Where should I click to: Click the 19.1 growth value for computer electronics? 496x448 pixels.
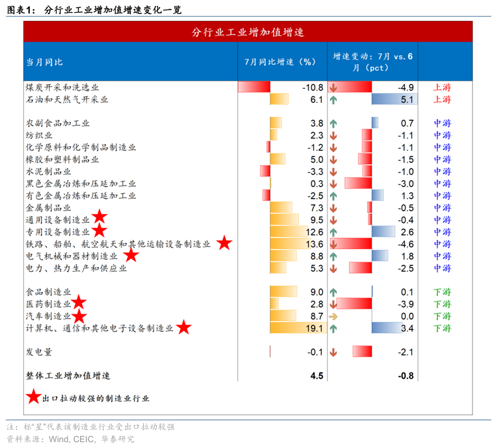[314, 329]
